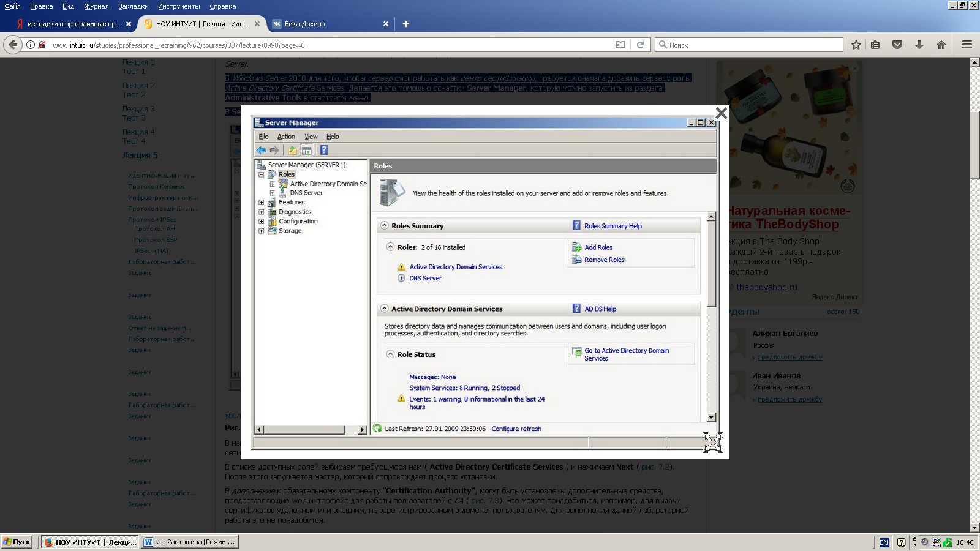Open the Справка menu
This screenshot has width=980, height=551.
click(x=223, y=6)
